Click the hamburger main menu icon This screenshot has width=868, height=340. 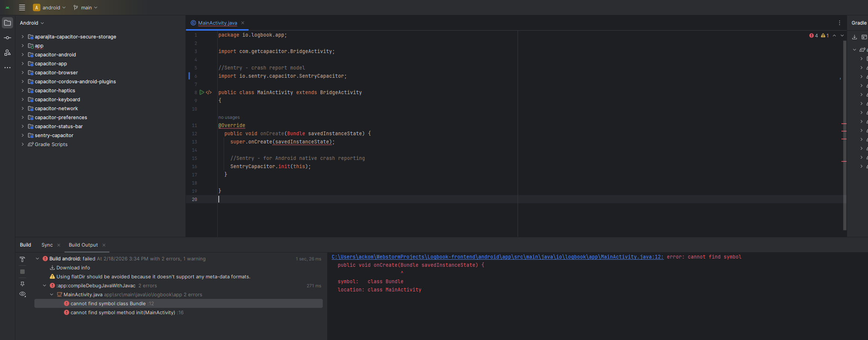[x=22, y=7]
